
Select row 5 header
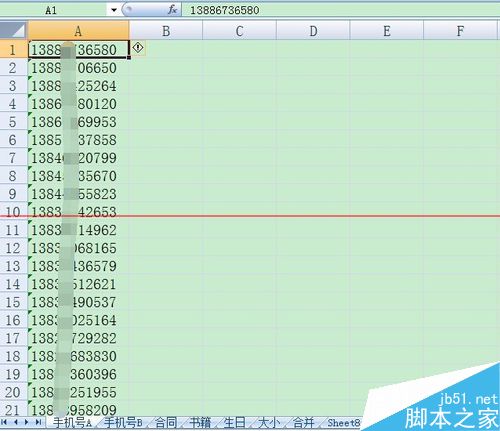pos(13,122)
